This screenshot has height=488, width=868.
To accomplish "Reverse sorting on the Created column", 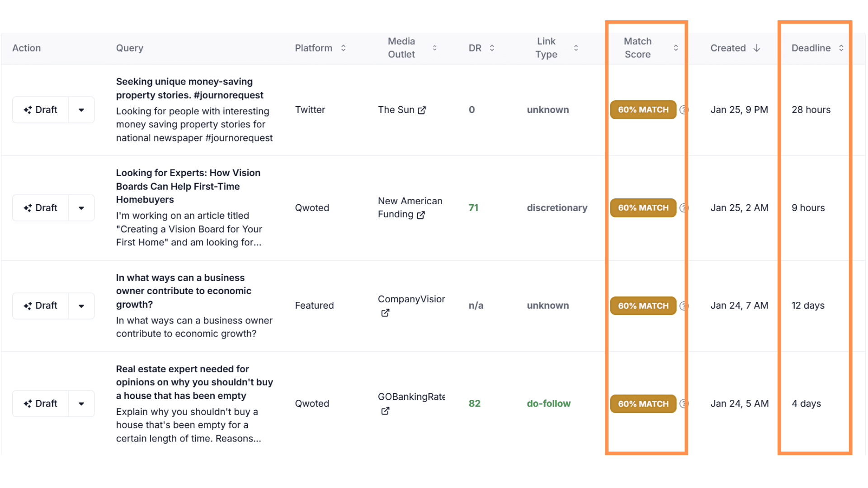I will pos(757,48).
